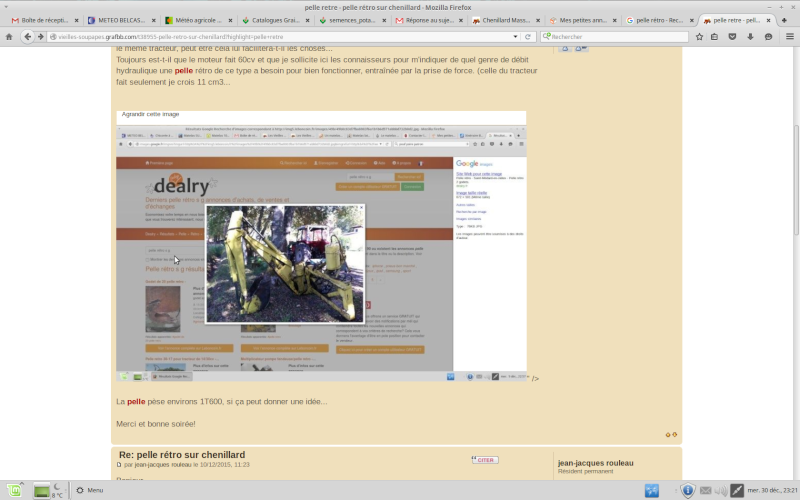The image size is (800, 500).
Task: Close the 'Chenillard Mass...' tab
Action: point(538,20)
